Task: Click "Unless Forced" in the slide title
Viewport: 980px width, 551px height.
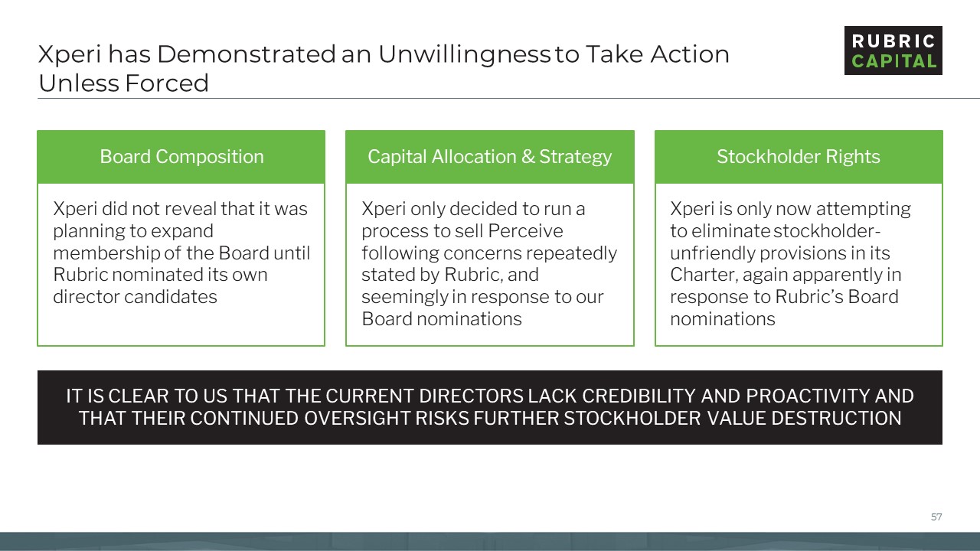Action: [x=123, y=83]
